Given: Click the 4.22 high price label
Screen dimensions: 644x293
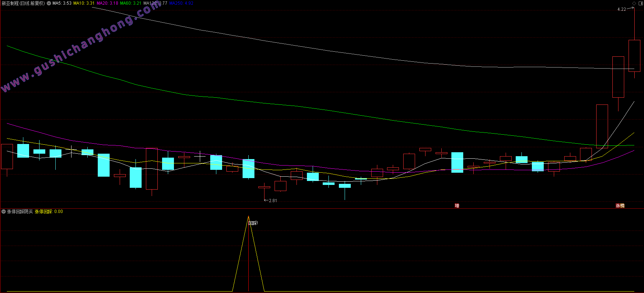Looking at the screenshot, I should point(622,9).
